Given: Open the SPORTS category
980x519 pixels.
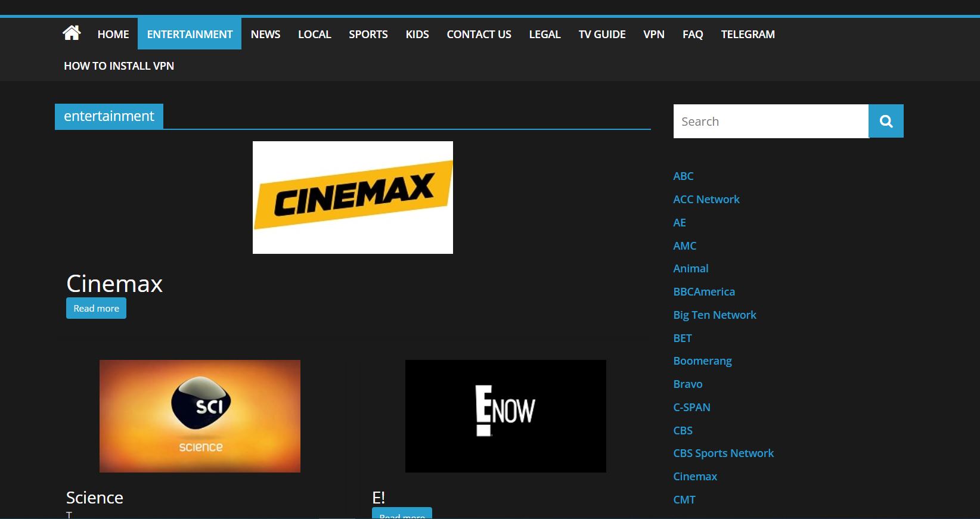Looking at the screenshot, I should 368,34.
